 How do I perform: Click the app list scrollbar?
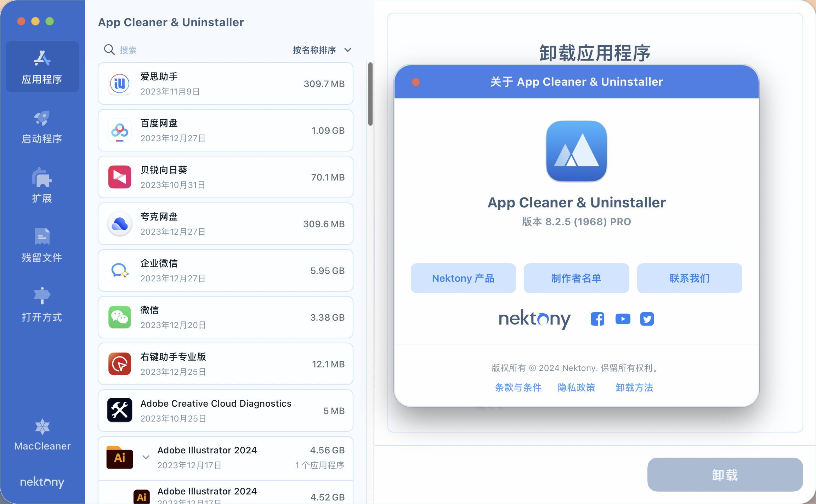click(x=370, y=94)
